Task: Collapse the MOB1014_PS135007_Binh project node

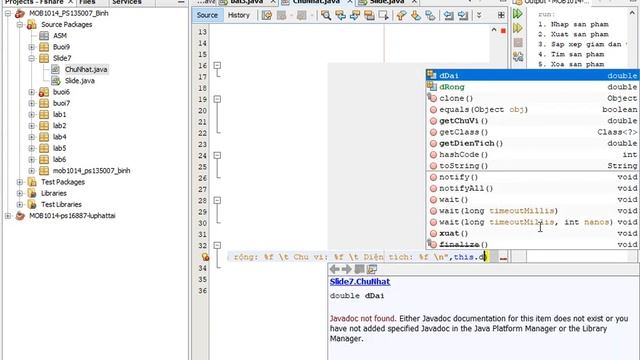Action: [8, 13]
